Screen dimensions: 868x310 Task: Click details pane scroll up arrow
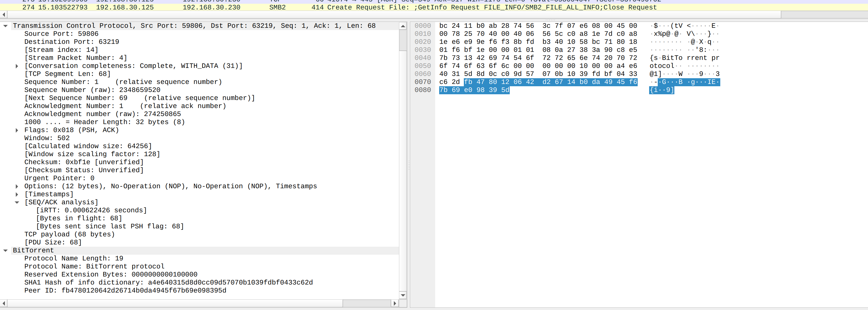(403, 26)
